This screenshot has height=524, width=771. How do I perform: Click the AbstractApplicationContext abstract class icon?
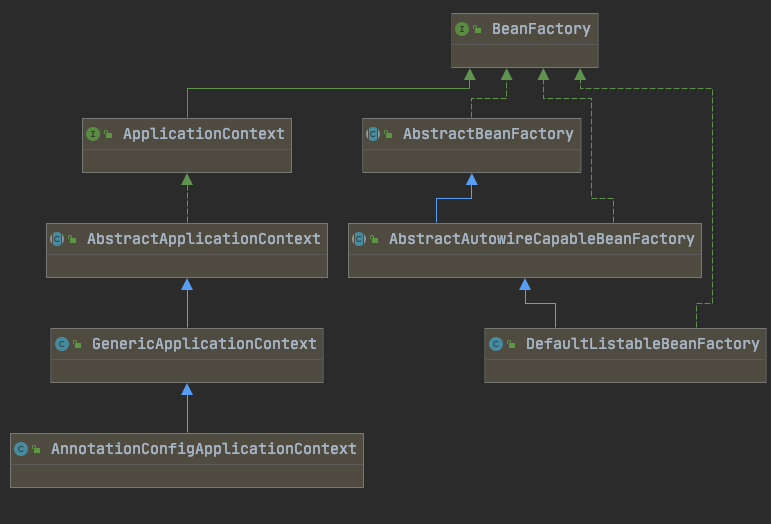pyautogui.click(x=57, y=239)
